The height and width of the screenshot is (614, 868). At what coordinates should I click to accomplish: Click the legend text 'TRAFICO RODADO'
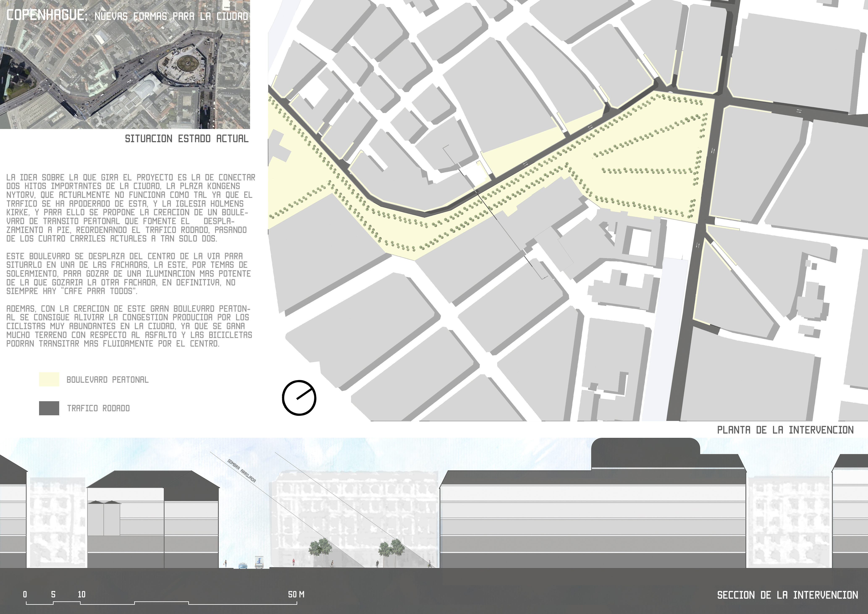tap(98, 408)
